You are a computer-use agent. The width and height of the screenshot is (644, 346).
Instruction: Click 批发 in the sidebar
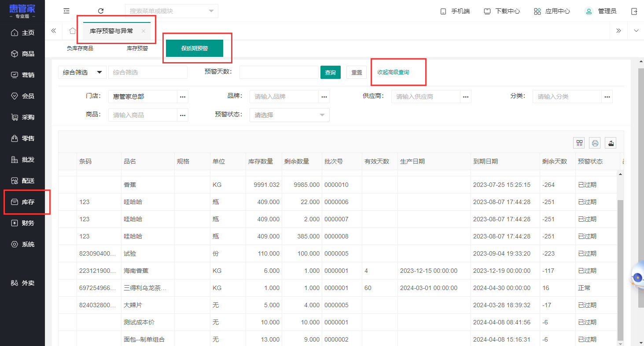(22, 160)
